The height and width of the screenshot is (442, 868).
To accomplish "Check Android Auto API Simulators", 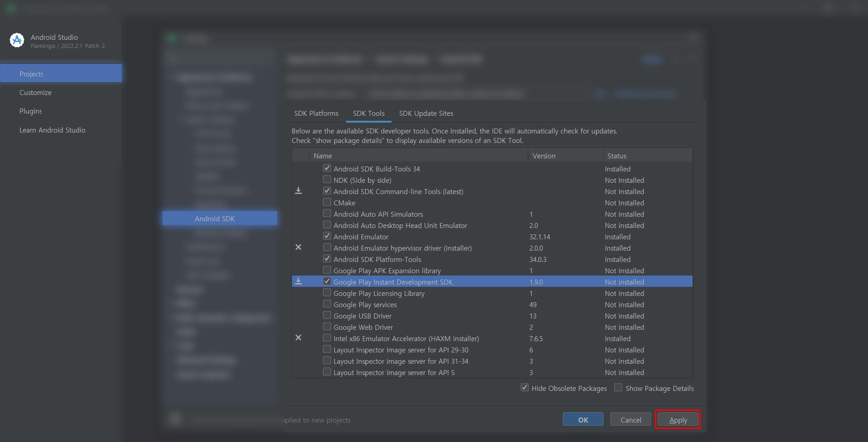I will click(327, 214).
